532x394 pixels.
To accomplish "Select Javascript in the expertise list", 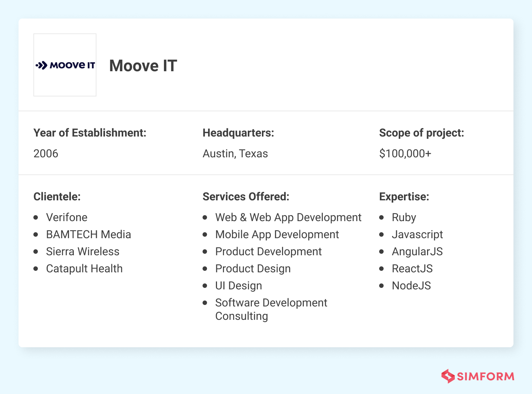I will [x=417, y=234].
